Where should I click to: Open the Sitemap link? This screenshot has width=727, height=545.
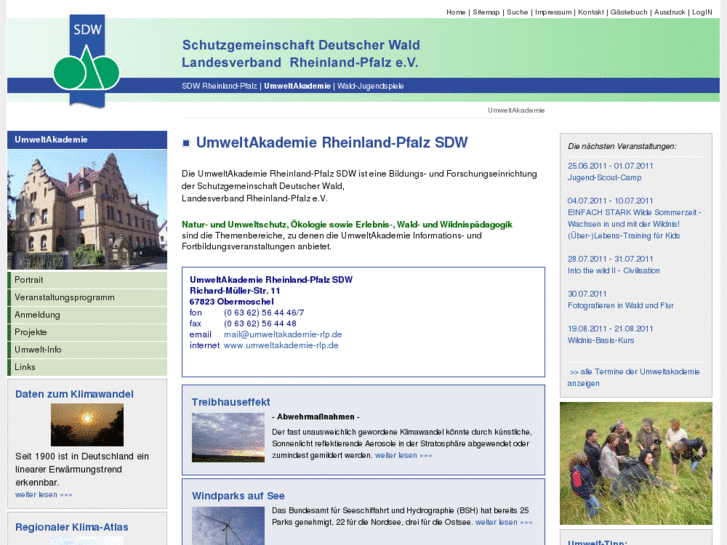click(486, 13)
